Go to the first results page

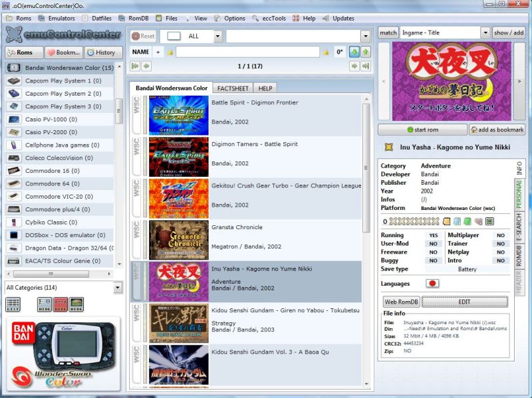[x=135, y=66]
